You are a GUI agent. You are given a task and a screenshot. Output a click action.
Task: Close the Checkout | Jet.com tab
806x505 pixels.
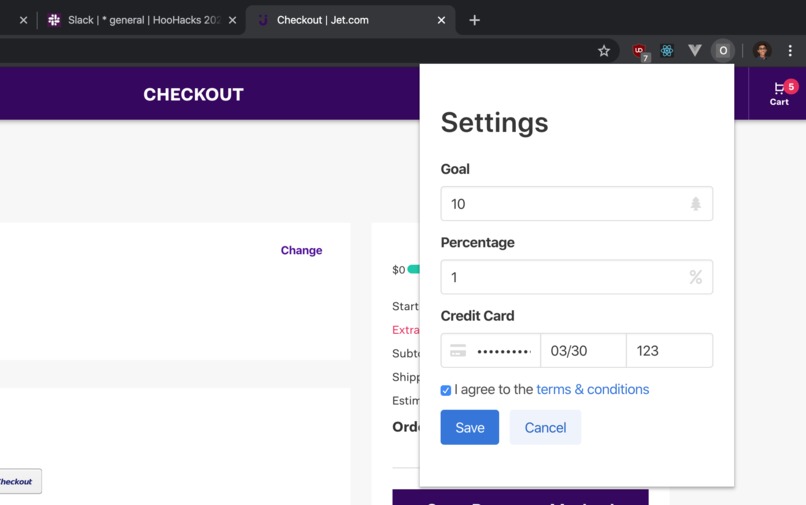[x=441, y=20]
